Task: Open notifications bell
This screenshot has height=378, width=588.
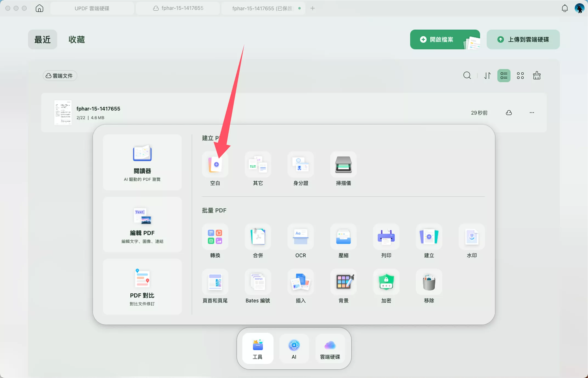Action: click(x=565, y=8)
